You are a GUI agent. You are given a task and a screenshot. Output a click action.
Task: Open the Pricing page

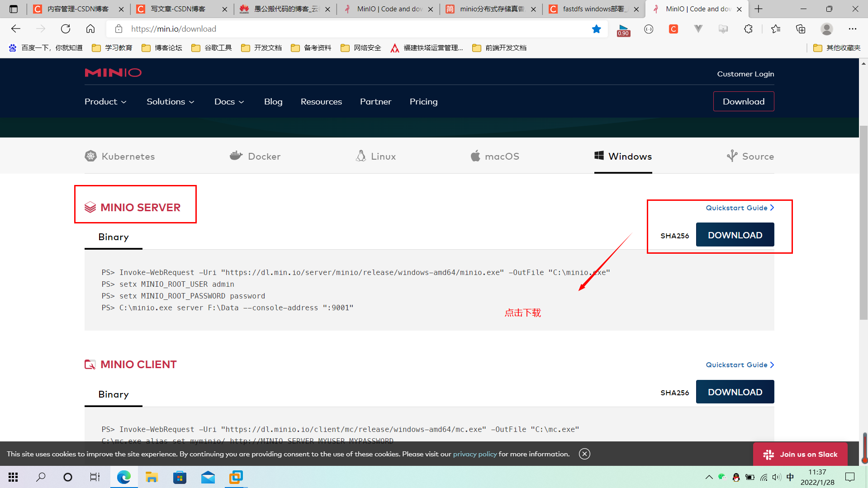click(x=423, y=102)
